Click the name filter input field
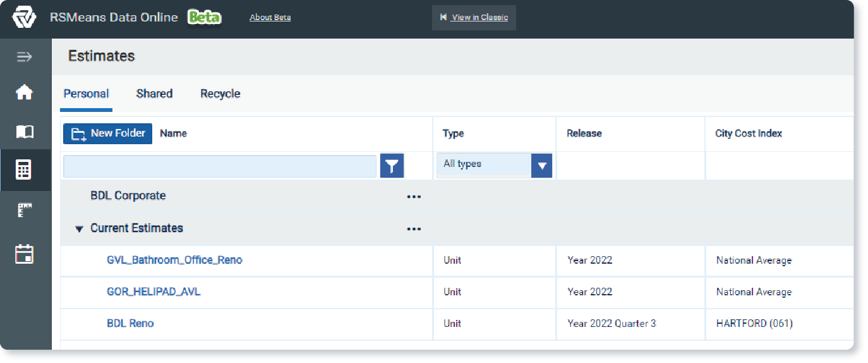 (x=220, y=166)
